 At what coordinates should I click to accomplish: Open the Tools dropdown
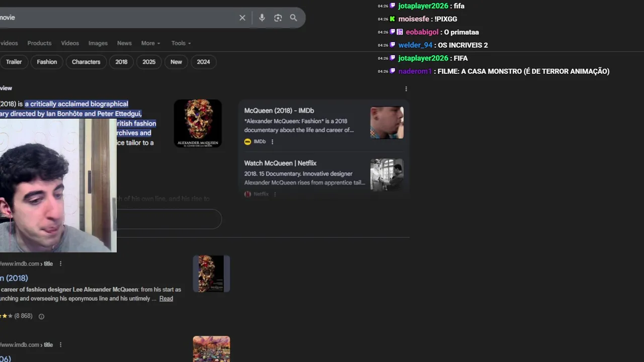coord(181,43)
